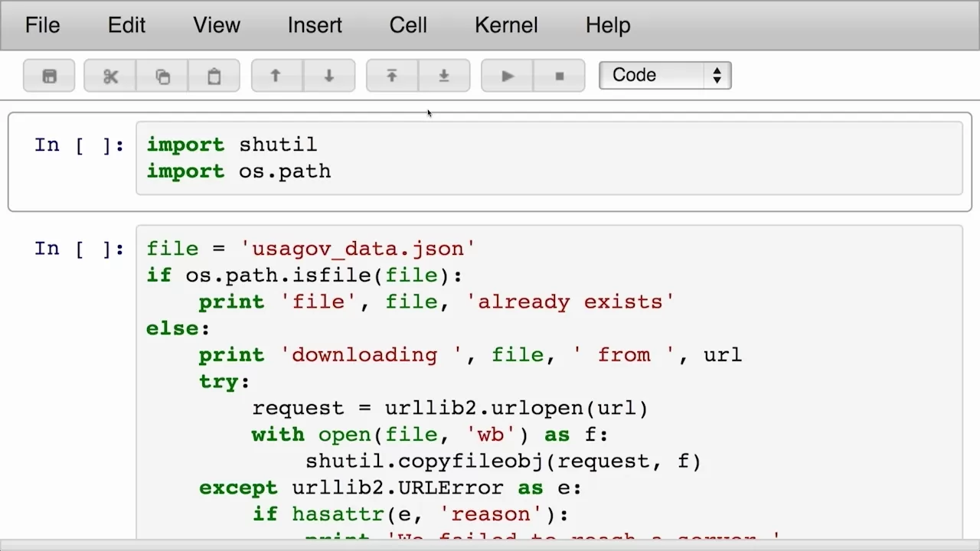Open the Code cell type dropdown
The image size is (980, 551).
click(665, 76)
